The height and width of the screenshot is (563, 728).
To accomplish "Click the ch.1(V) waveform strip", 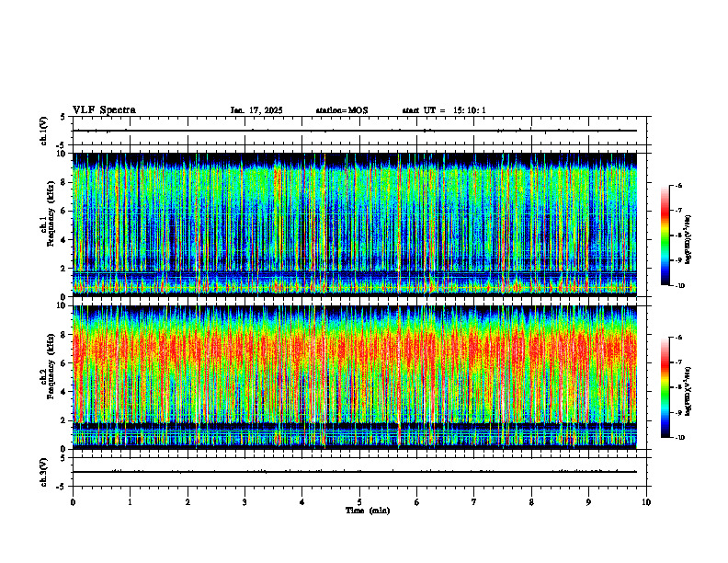I will tap(359, 131).
